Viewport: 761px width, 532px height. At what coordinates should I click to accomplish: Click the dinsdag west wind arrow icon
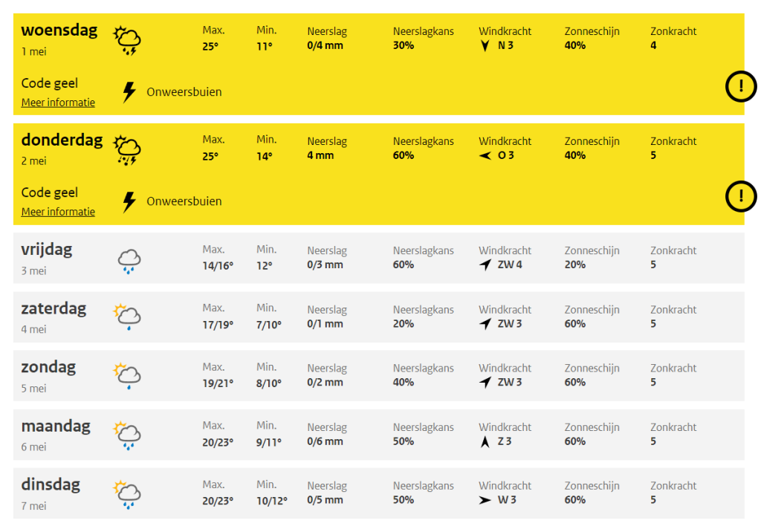pyautogui.click(x=485, y=500)
